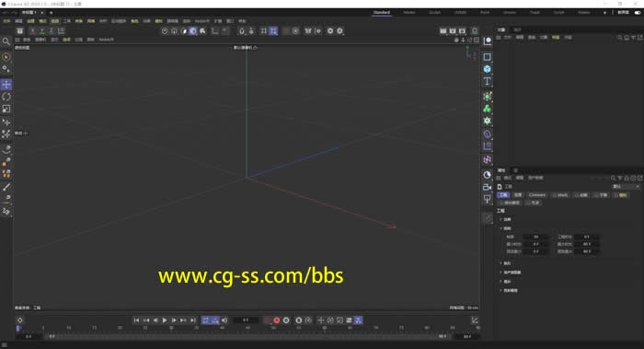
Task: Play the timeline animation forward
Action: (x=165, y=320)
